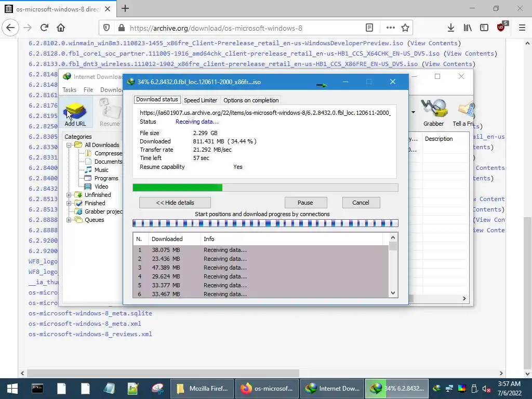Open os-microsoft-windows-8_reviews.xml link
The height and width of the screenshot is (399, 532).
(x=90, y=334)
